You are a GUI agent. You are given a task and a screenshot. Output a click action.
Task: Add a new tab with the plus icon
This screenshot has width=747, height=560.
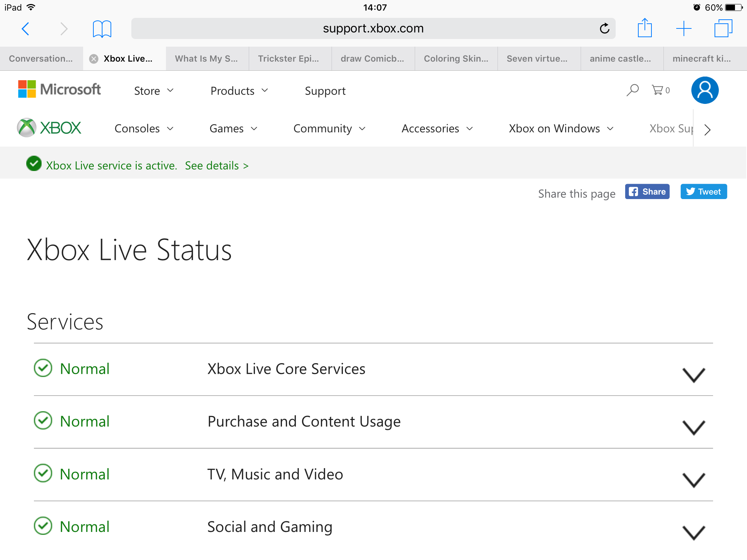pos(684,28)
